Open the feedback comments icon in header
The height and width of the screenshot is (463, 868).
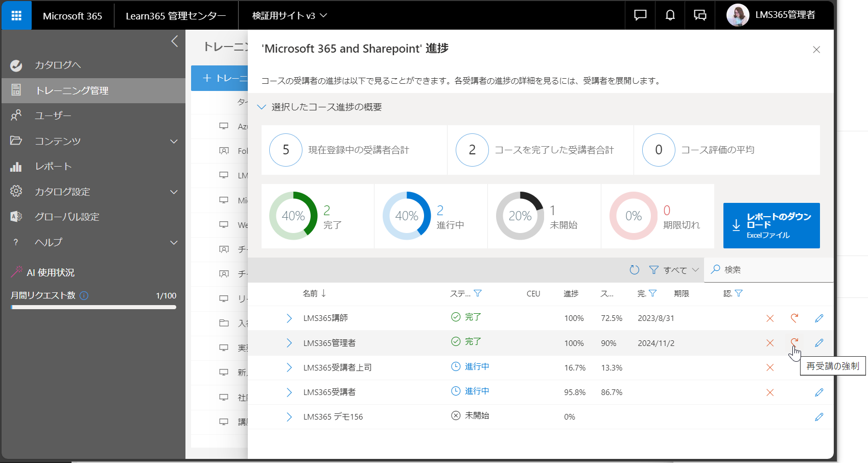click(x=699, y=15)
